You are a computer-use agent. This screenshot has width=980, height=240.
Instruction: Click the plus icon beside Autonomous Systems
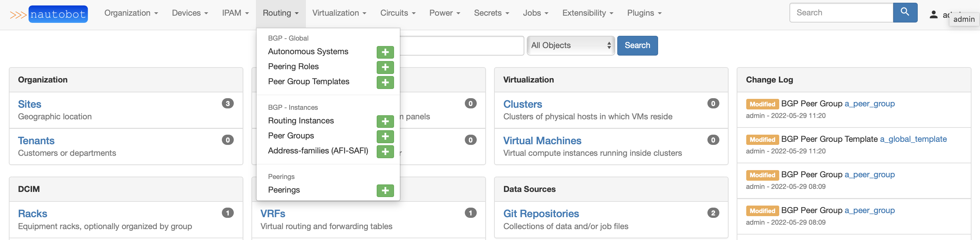(x=385, y=52)
